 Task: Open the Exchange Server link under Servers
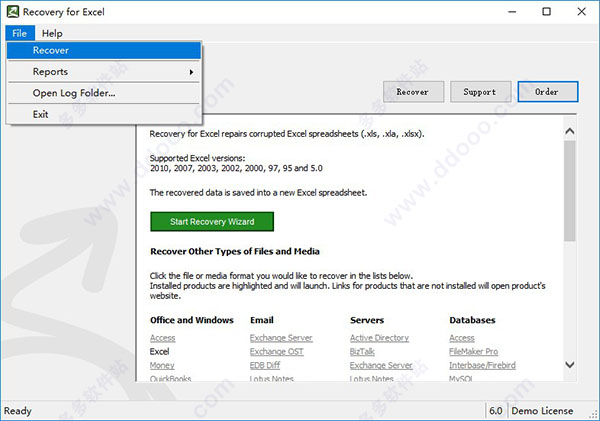(381, 365)
